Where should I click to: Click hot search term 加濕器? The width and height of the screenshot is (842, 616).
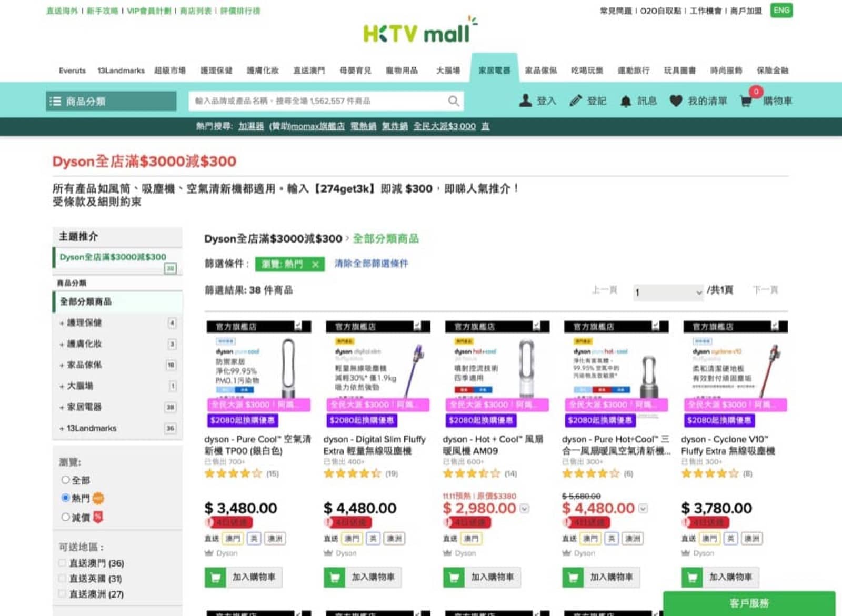[251, 126]
